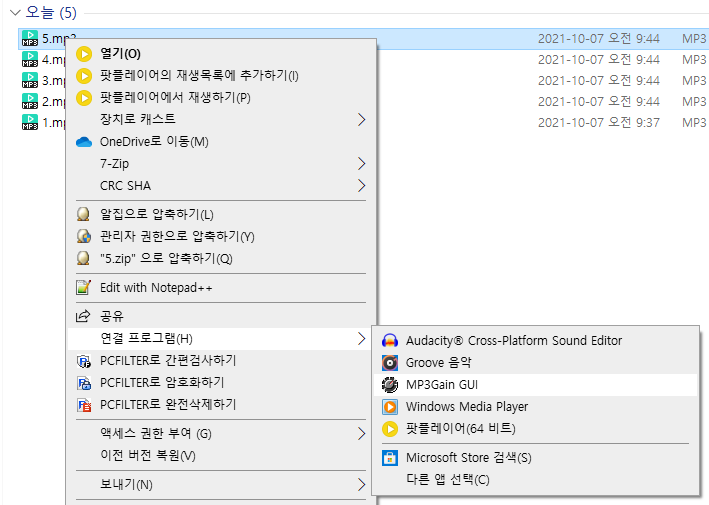Screen dimensions: 709x505
Task: Click the PCFILTER 간편검사하기 icon
Action: 84,361
